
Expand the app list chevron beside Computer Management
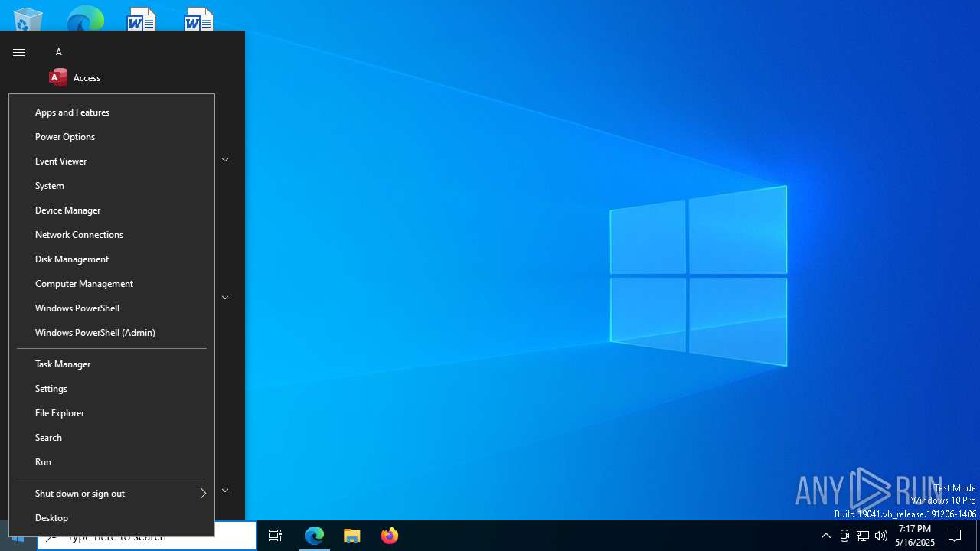point(225,298)
